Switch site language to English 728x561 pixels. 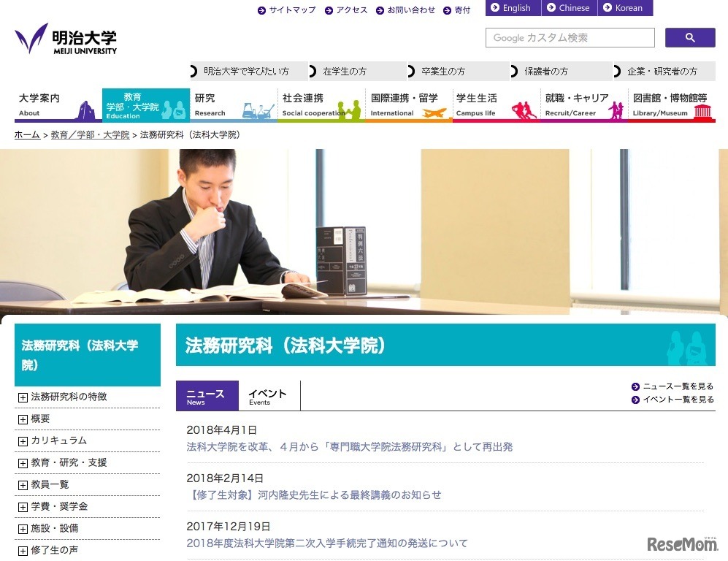(512, 8)
